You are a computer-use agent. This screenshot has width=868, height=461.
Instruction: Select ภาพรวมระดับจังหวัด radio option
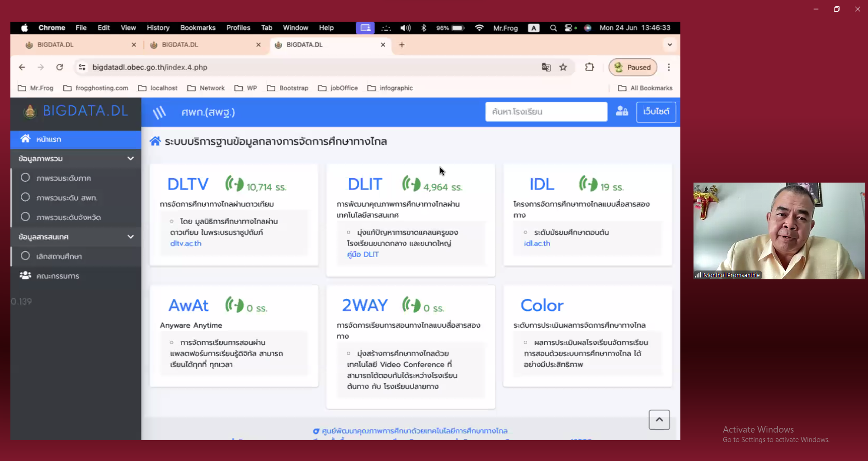(x=25, y=217)
